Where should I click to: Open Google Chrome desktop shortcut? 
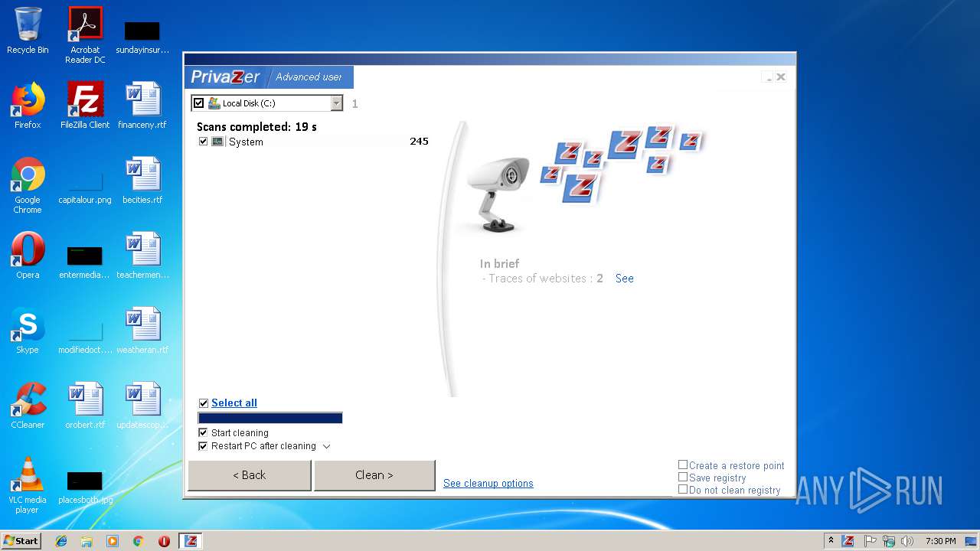pyautogui.click(x=28, y=185)
